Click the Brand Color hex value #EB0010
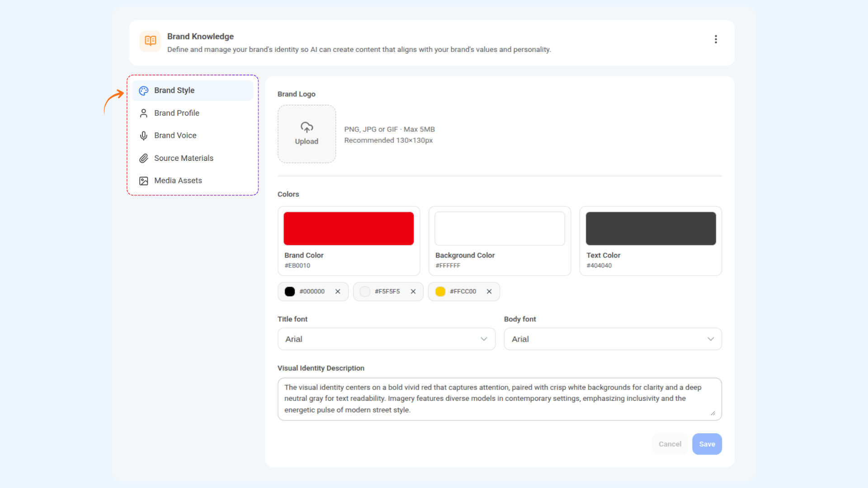Viewport: 868px width, 488px height. tap(297, 266)
